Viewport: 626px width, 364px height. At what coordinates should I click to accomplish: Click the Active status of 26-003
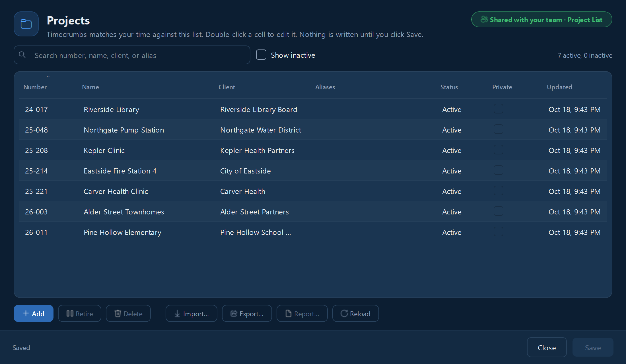452,212
